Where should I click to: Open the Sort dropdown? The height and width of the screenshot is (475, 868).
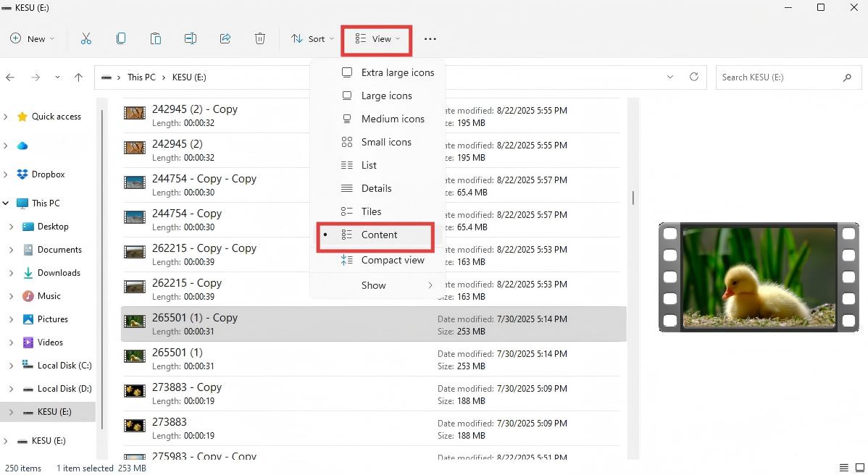point(312,39)
